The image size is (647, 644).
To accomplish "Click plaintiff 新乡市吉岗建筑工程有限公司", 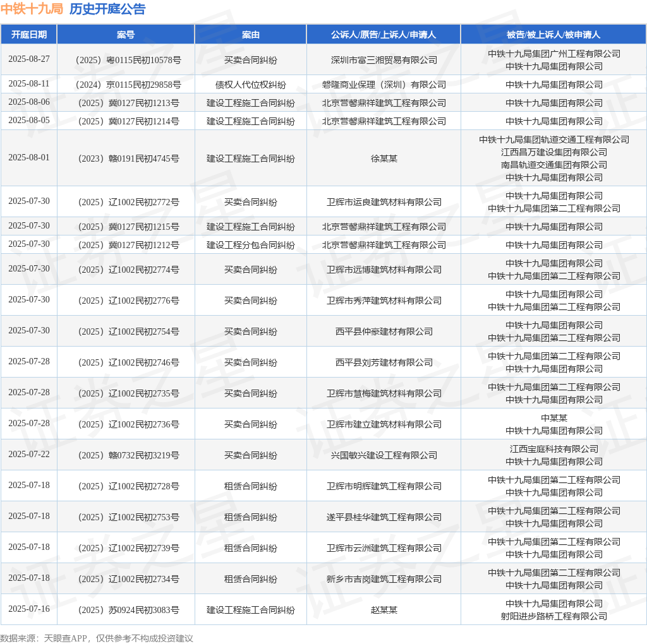I will click(384, 579).
